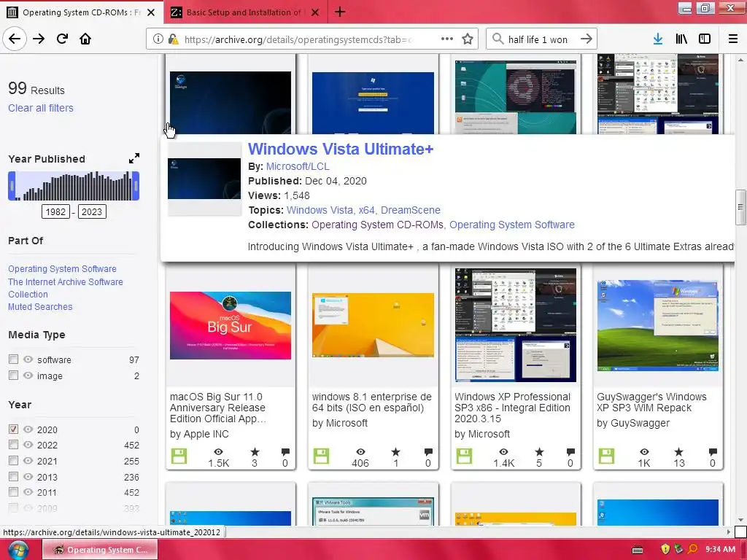Open the browser hamburger menu
The height and width of the screenshot is (560, 747).
click(733, 39)
